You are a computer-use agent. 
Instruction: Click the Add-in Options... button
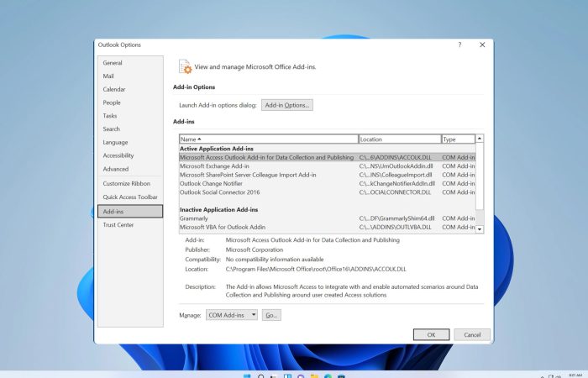[x=287, y=105]
